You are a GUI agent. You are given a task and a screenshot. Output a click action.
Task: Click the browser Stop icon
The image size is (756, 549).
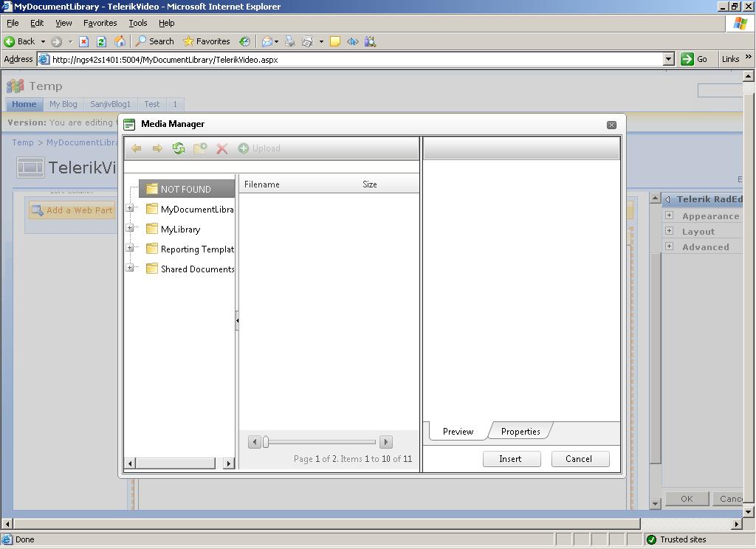(84, 41)
